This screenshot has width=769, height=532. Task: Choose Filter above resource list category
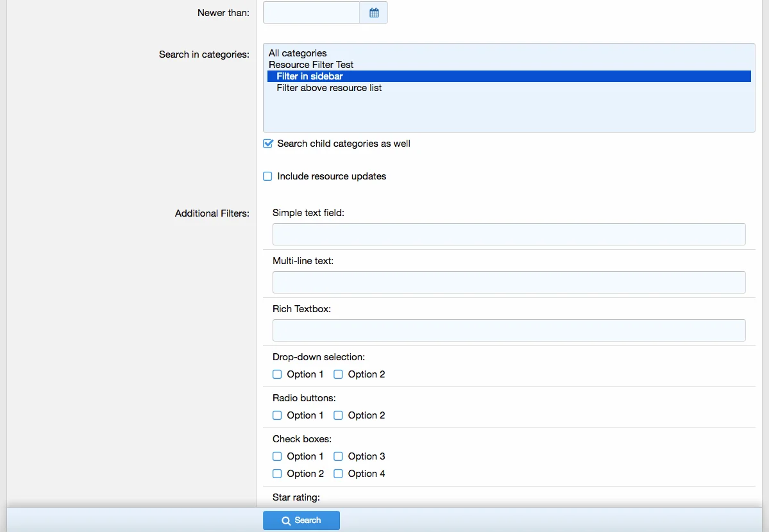click(x=329, y=88)
